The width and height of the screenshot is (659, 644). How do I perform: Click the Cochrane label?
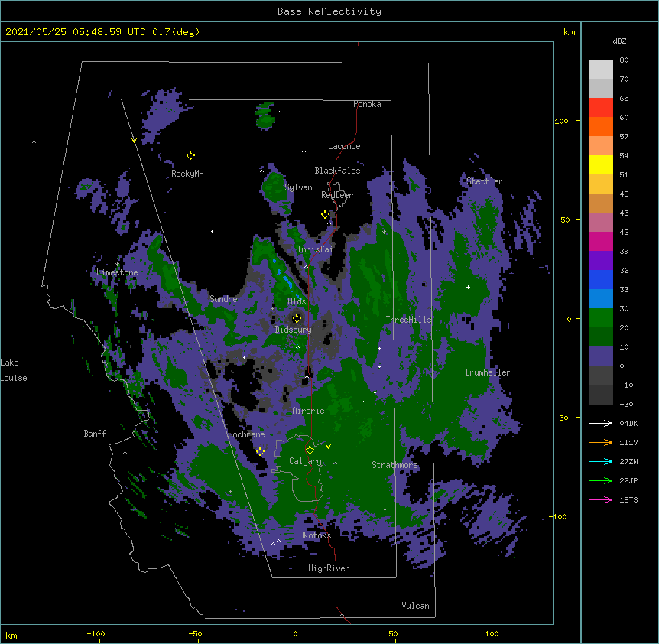click(x=246, y=434)
